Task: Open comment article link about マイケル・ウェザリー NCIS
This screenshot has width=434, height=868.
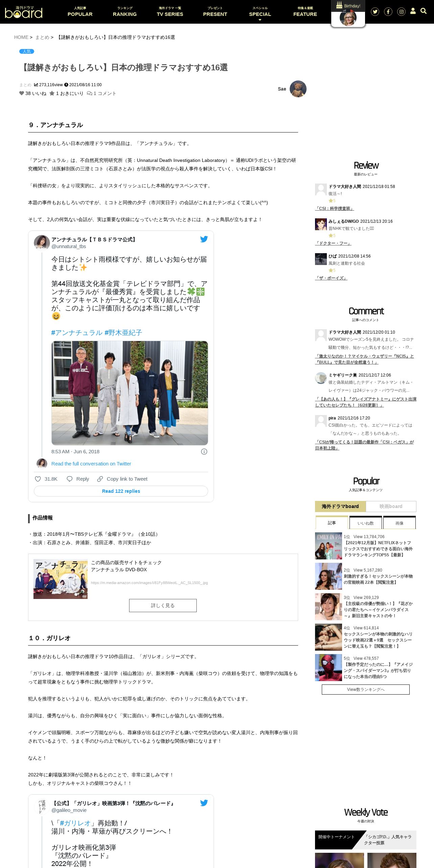Action: (x=364, y=359)
